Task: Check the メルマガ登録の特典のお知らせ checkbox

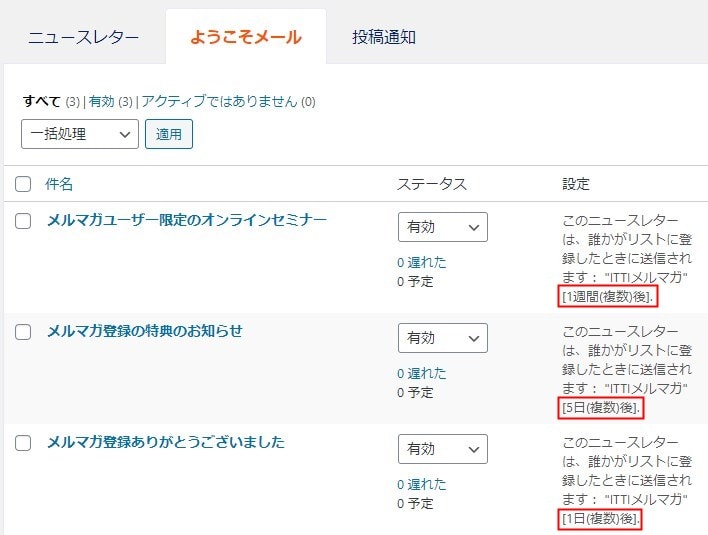Action: click(x=23, y=332)
